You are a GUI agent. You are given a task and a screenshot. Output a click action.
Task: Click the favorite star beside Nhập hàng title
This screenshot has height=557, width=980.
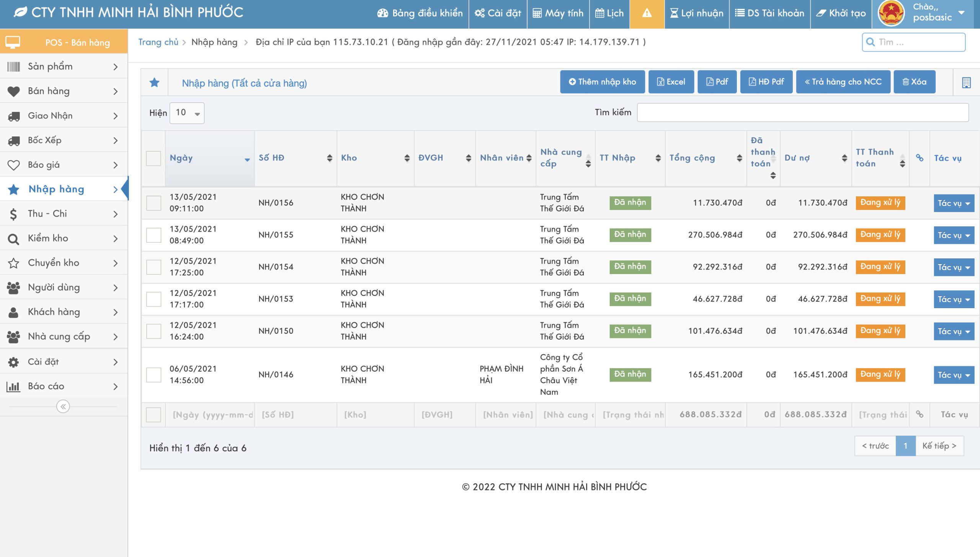click(154, 82)
